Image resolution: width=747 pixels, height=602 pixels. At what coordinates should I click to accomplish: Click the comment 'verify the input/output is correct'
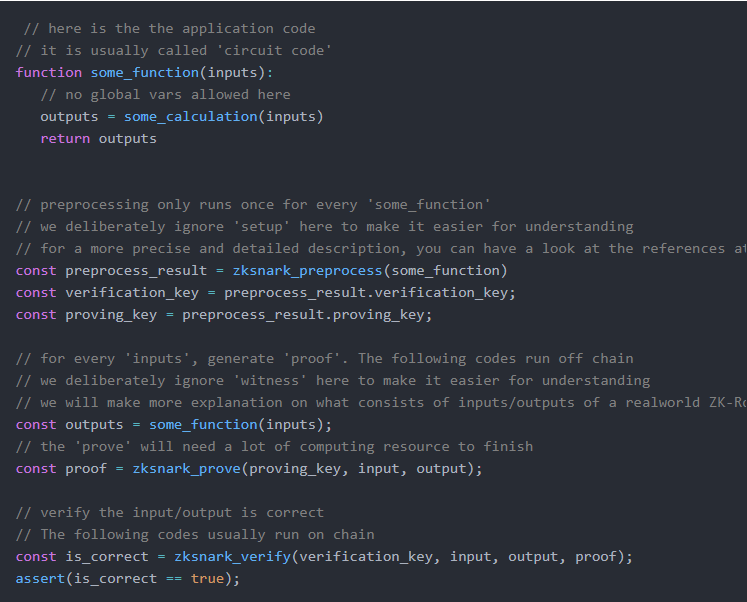click(x=170, y=513)
